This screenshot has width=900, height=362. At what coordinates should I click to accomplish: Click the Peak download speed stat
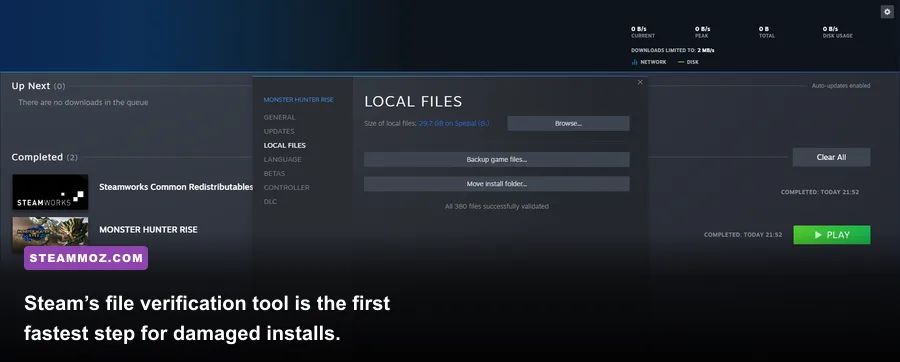[703, 32]
